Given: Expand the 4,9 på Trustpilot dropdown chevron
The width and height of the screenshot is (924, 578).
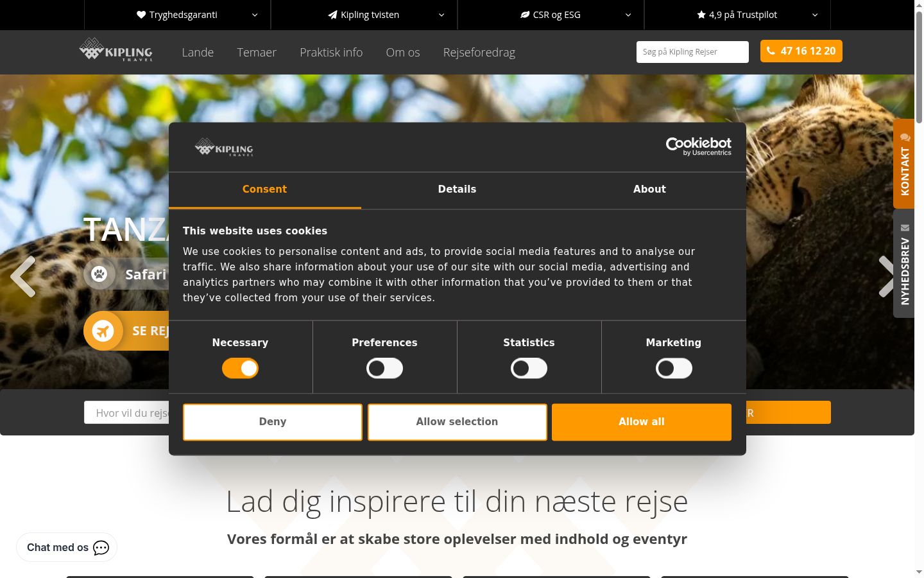Looking at the screenshot, I should pyautogui.click(x=815, y=15).
